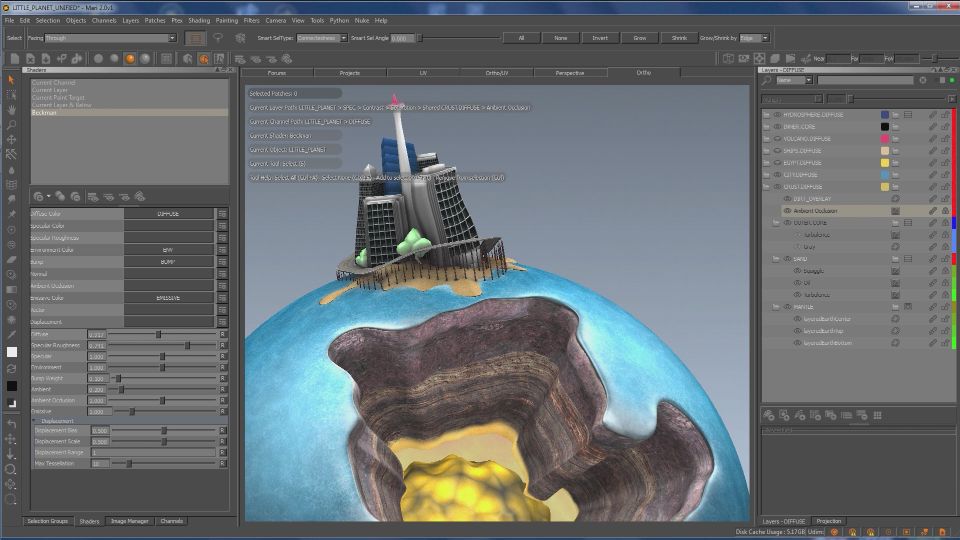Collapse the CRUST.DIFFUSE layer group folder
Image resolution: width=960 pixels, height=540 pixels.
[767, 187]
